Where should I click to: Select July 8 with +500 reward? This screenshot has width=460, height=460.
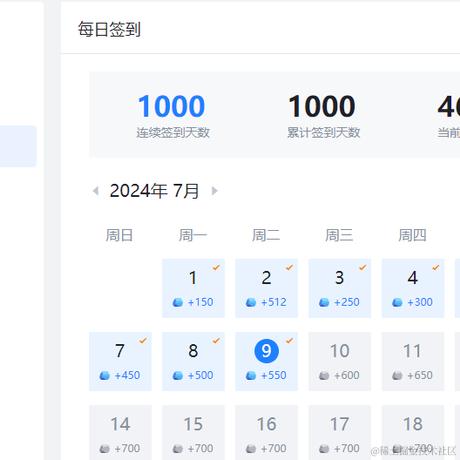pos(193,361)
